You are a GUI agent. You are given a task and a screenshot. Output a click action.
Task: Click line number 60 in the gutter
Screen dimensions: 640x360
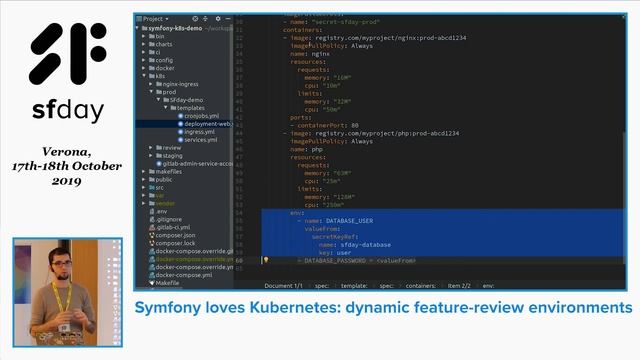coord(239,260)
